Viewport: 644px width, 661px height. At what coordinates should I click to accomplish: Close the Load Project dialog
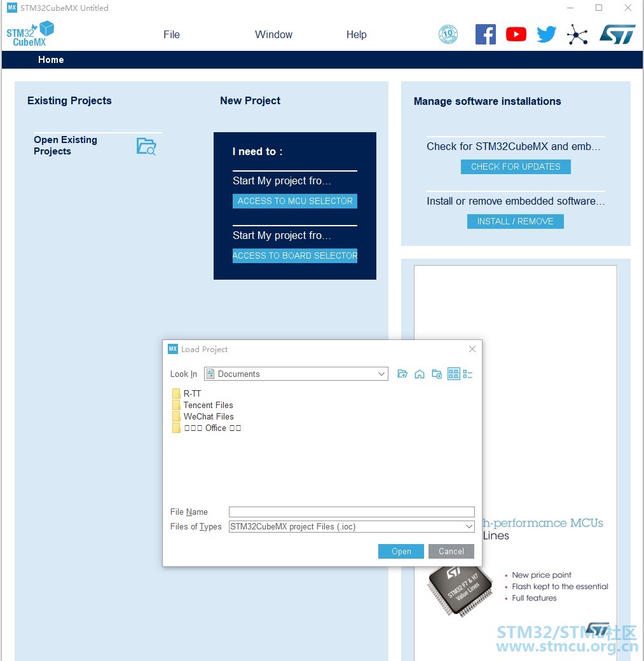(x=472, y=349)
